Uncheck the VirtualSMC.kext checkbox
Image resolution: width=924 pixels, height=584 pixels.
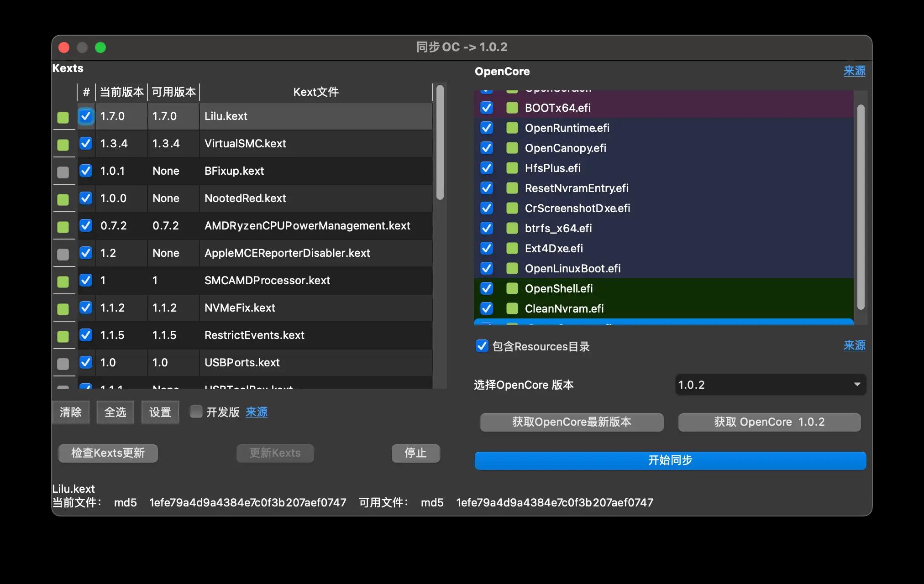(86, 143)
